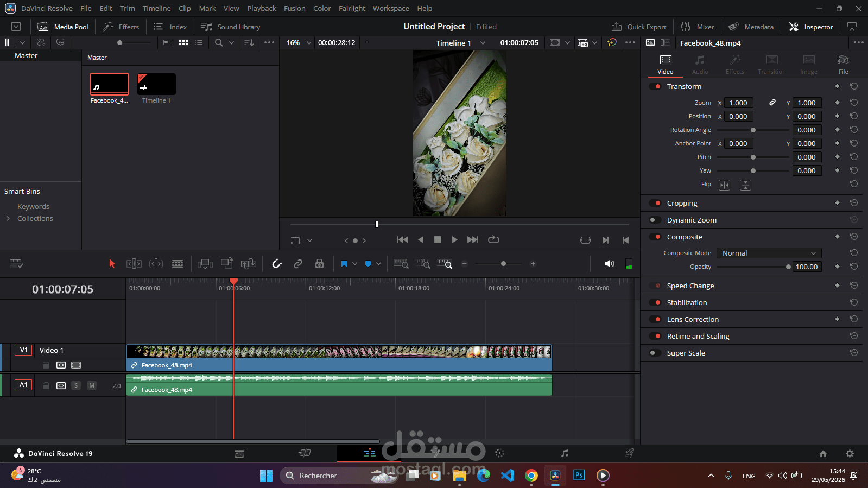Lock the Video 1 track
Viewport: 868px width, 488px height.
click(x=46, y=365)
